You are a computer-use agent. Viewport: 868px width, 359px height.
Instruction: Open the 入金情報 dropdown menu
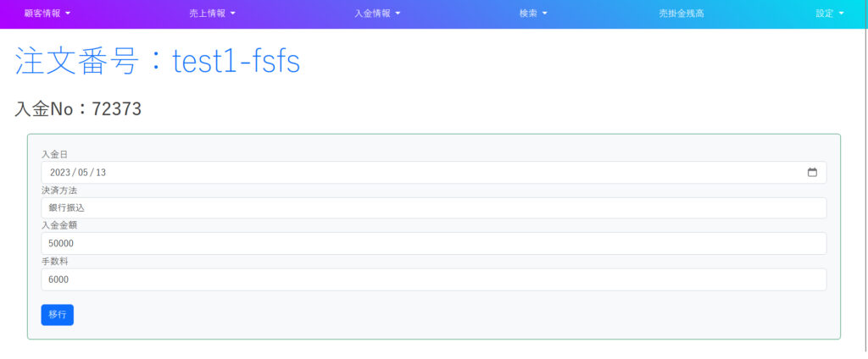[x=377, y=14]
